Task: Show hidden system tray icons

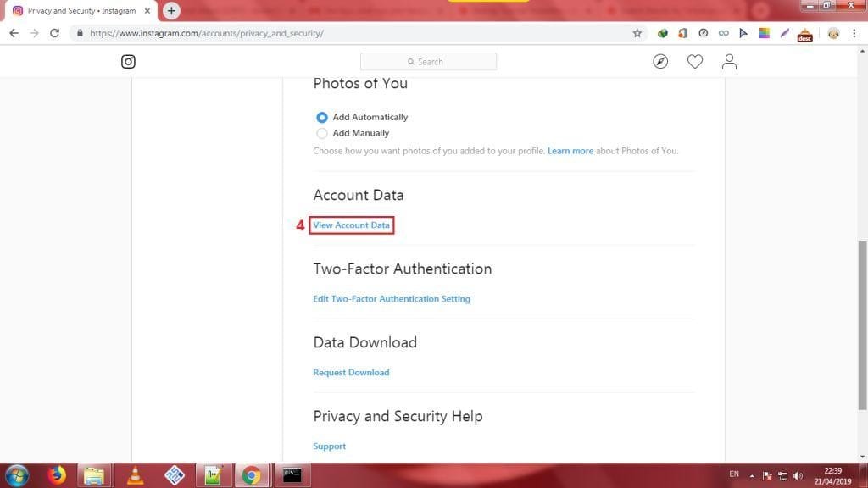Action: pyautogui.click(x=753, y=475)
